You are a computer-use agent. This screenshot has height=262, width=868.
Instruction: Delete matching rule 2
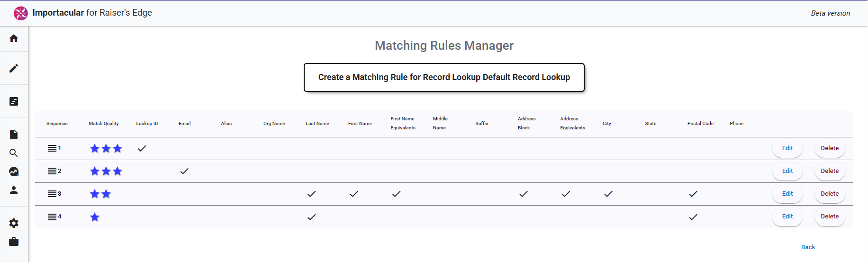[x=829, y=171]
